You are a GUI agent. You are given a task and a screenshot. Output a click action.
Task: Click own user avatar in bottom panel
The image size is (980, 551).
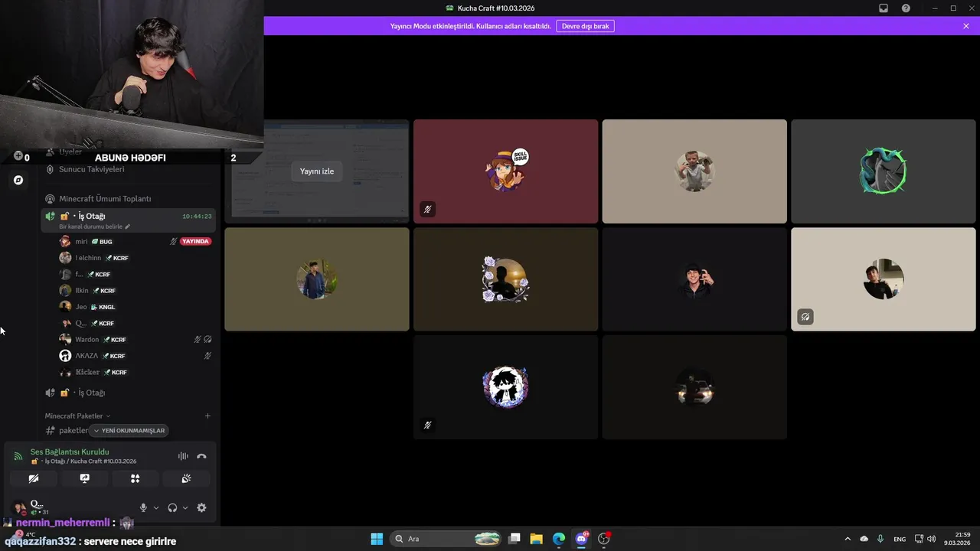(19, 507)
